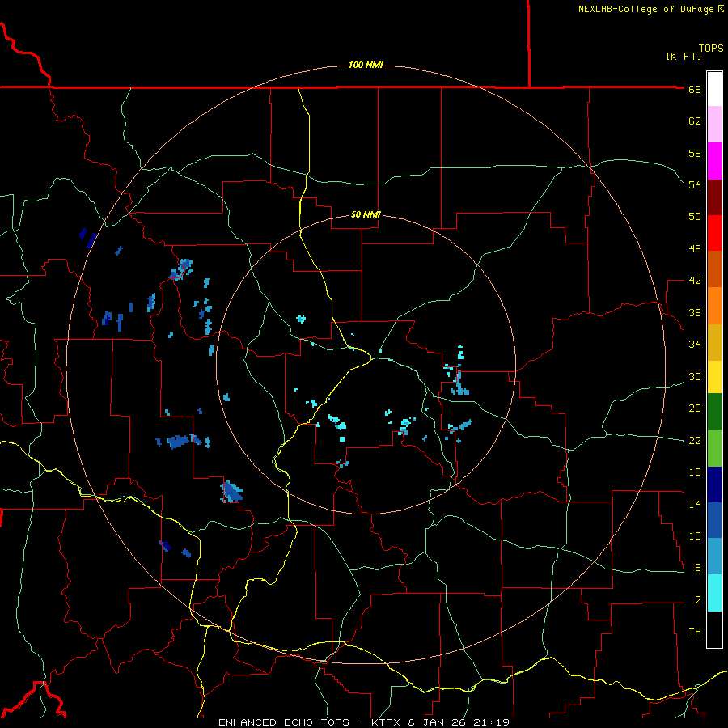Click the medium blue legend swatch
This screenshot has height=728, width=728.
pyautogui.click(x=714, y=520)
